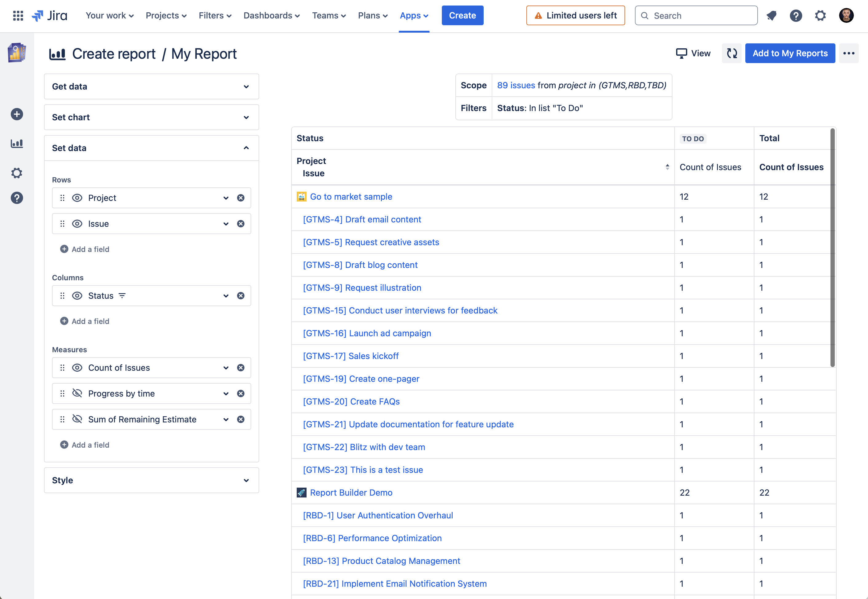The height and width of the screenshot is (599, 868).
Task: Click into the Search input field
Action: click(x=696, y=15)
